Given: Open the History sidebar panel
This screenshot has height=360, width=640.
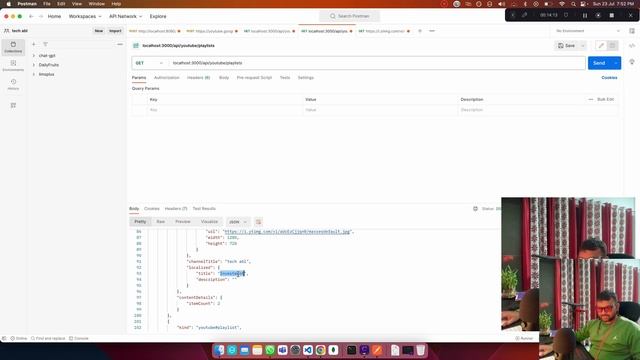Looking at the screenshot, I should 13,84.
